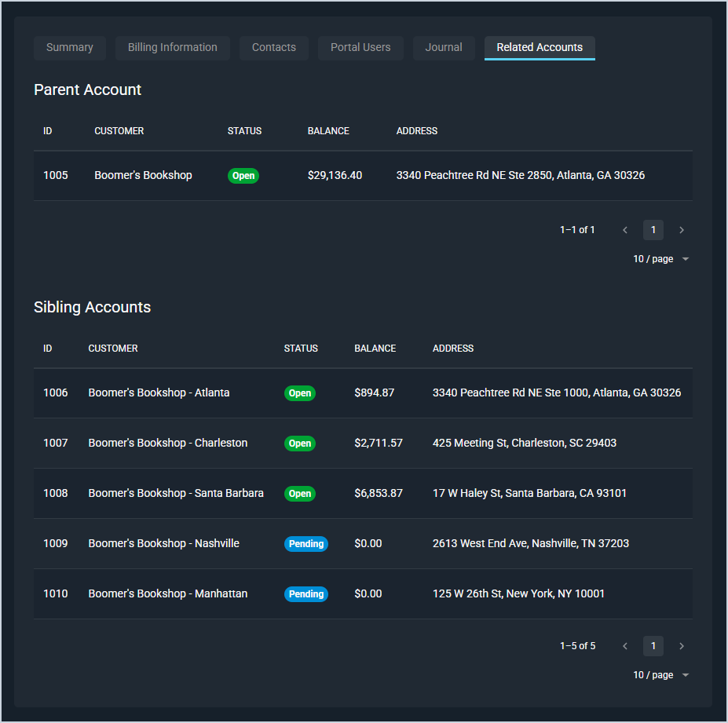Select the Related Accounts tab

click(x=540, y=47)
